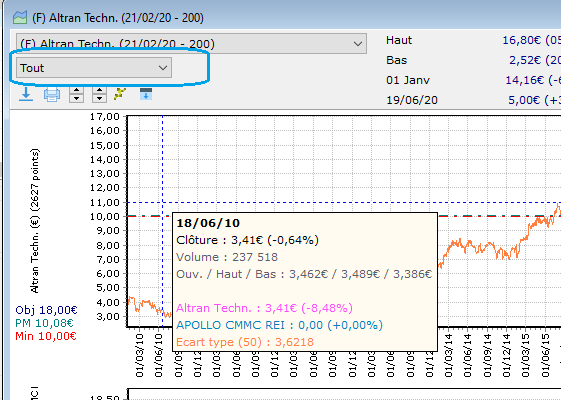The image size is (561, 400).
Task: Click 'Ecart type (50) : 3,6218' in the tooltip
Action: pos(245,342)
